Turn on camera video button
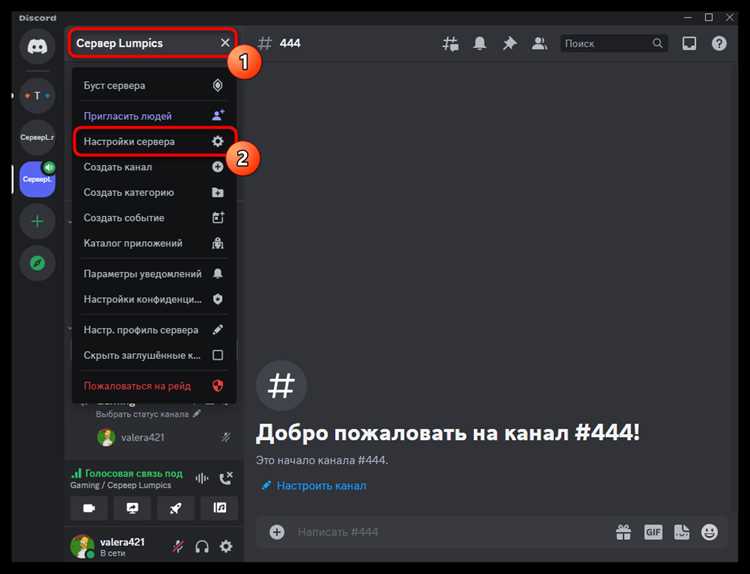 click(89, 508)
